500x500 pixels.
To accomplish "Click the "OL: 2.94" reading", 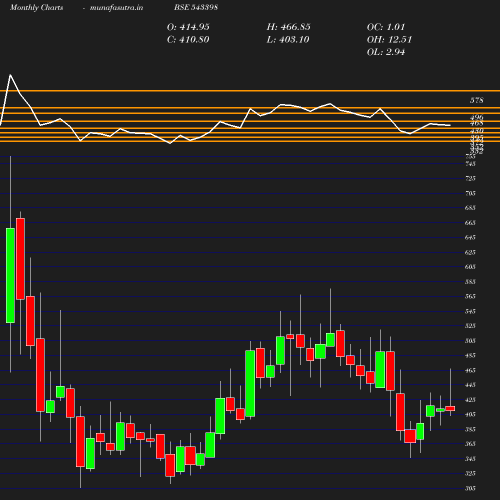I will 386,52.
